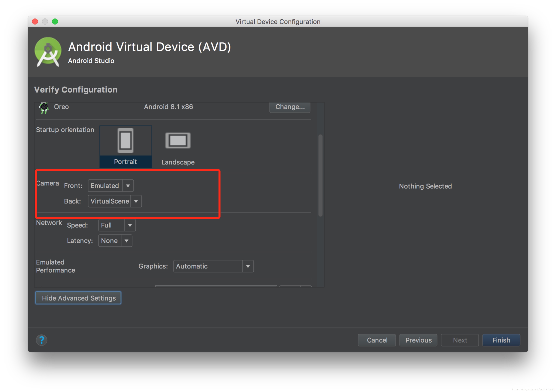Open the Latency None dropdown arrow
This screenshot has height=392, width=556.
point(126,241)
